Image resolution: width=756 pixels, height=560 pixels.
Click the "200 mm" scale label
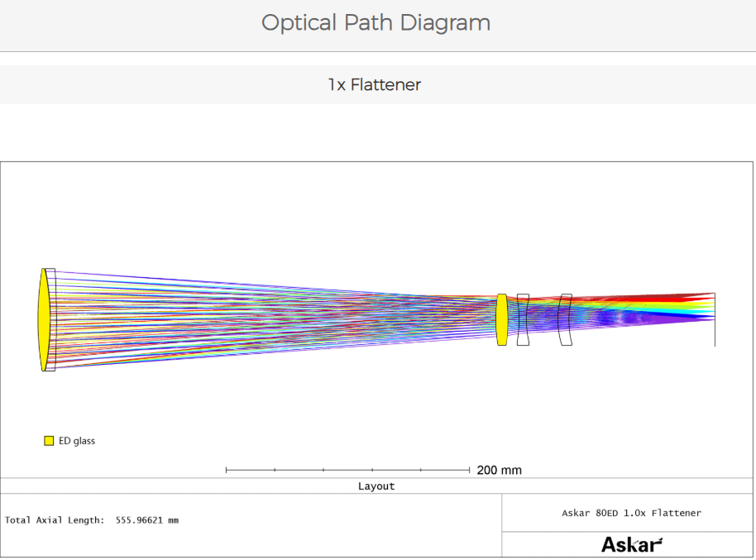499,470
